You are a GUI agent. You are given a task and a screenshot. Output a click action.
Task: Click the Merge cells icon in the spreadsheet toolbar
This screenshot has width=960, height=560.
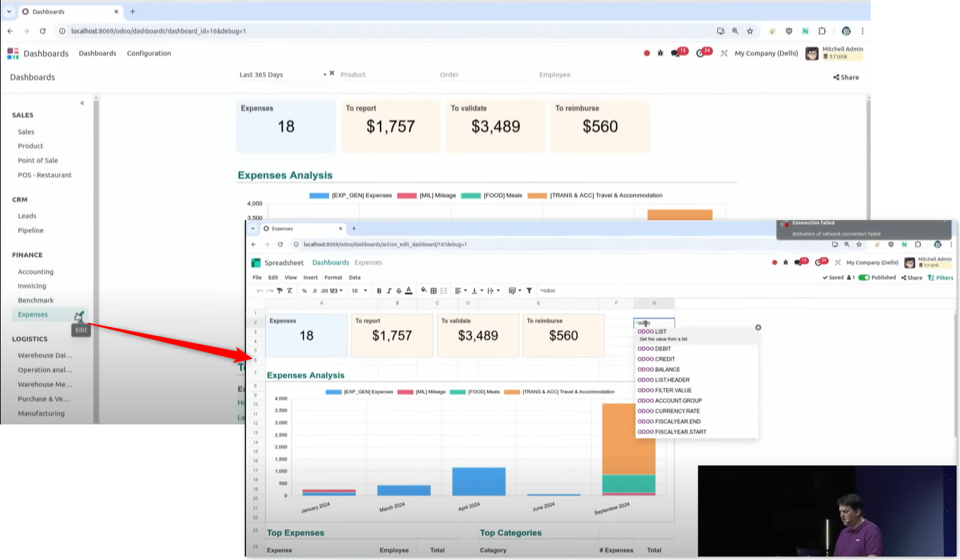[443, 291]
